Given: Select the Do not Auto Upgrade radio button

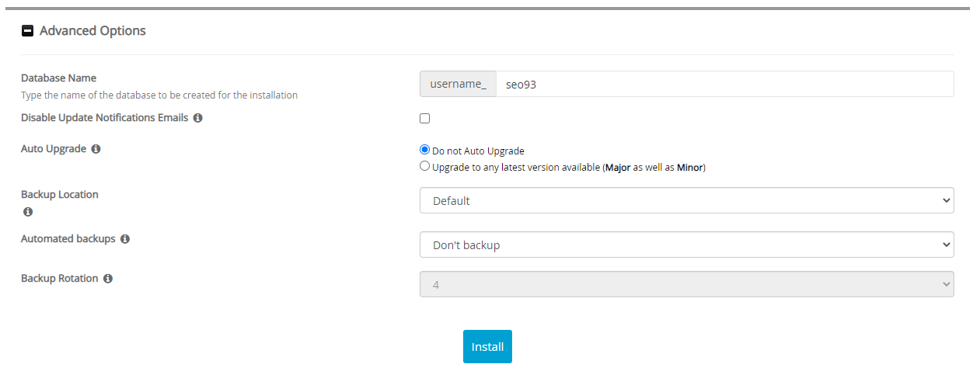Looking at the screenshot, I should tap(424, 151).
